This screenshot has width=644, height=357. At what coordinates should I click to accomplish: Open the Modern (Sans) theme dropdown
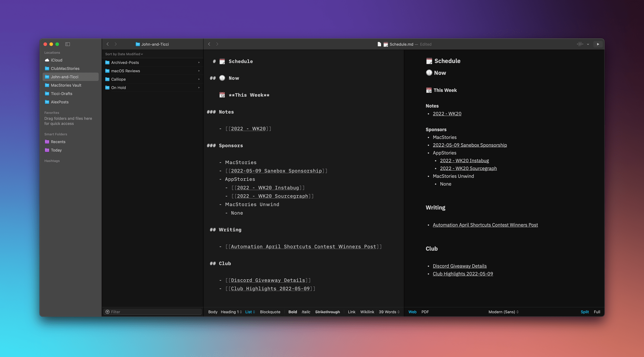pos(503,312)
